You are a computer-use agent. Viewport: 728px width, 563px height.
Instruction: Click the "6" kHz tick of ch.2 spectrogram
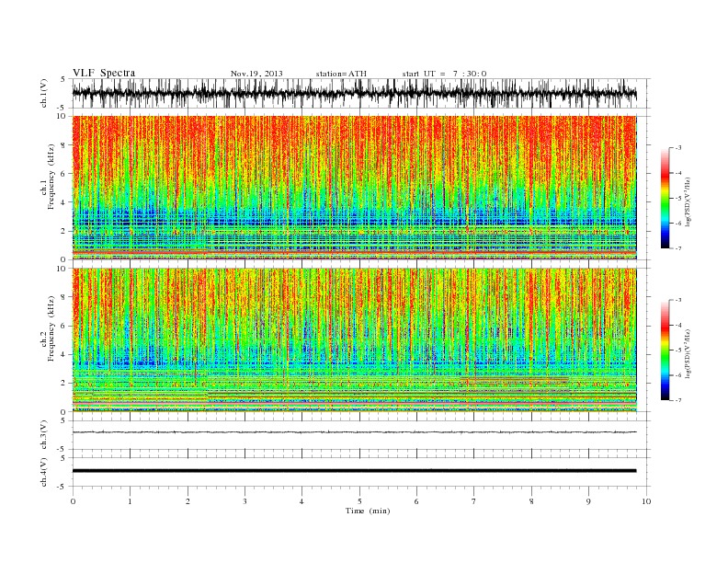63,326
